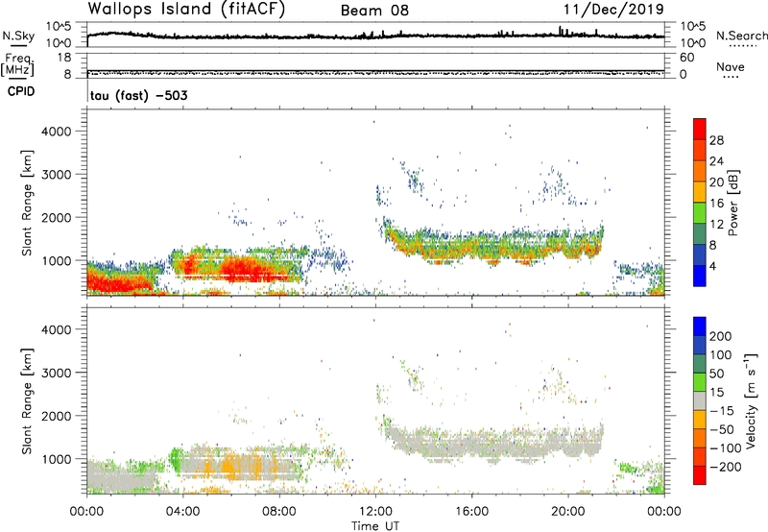Image resolution: width=768 pixels, height=532 pixels.
Task: Click the "200" Velocity colorbar tick label
Action: coord(721,336)
